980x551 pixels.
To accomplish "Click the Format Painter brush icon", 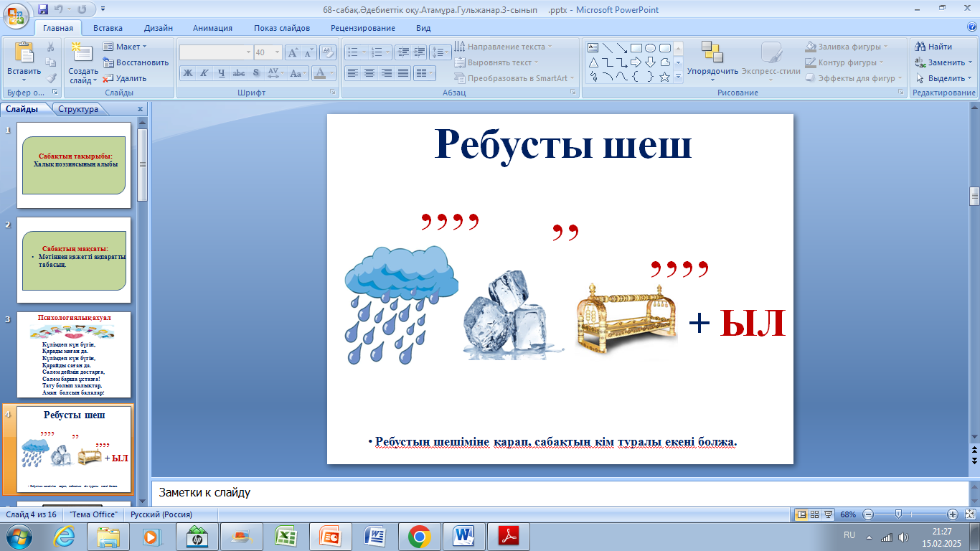I will click(51, 78).
